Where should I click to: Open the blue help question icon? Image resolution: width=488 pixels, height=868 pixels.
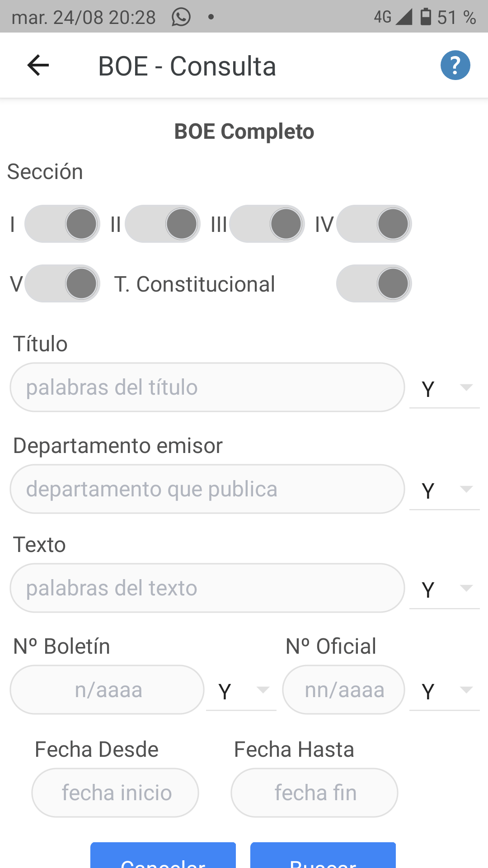point(455,66)
